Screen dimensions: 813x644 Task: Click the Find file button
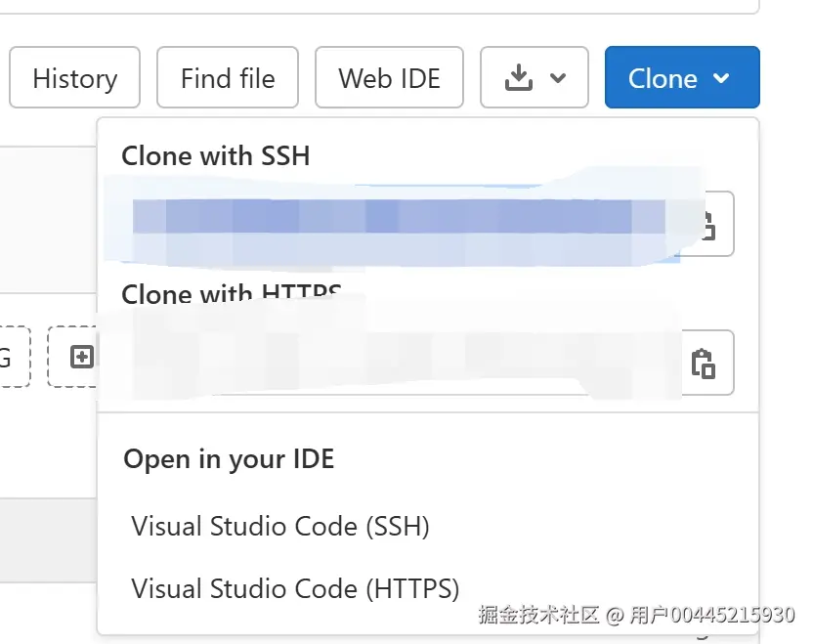click(x=228, y=78)
